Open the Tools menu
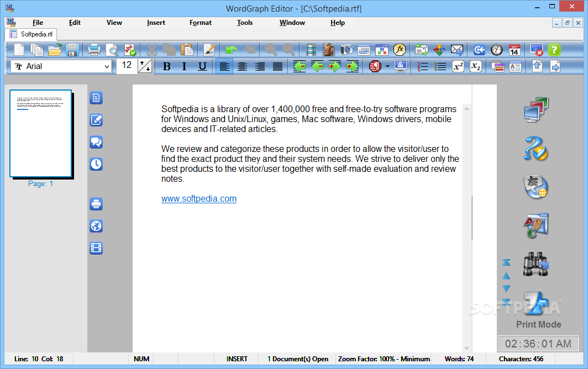Viewport: 588px width, 369px height. pyautogui.click(x=245, y=23)
